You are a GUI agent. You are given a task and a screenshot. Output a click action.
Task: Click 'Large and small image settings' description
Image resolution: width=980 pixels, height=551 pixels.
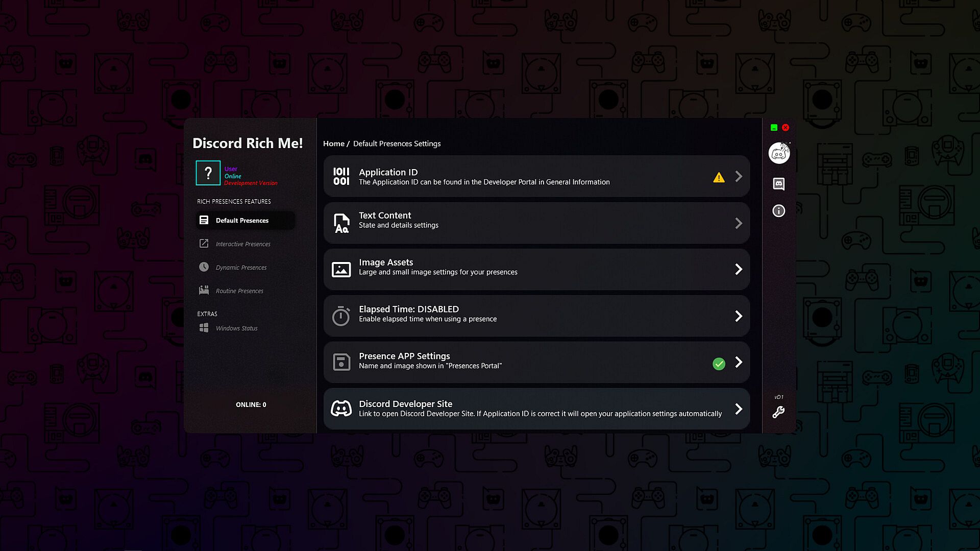[x=438, y=272]
